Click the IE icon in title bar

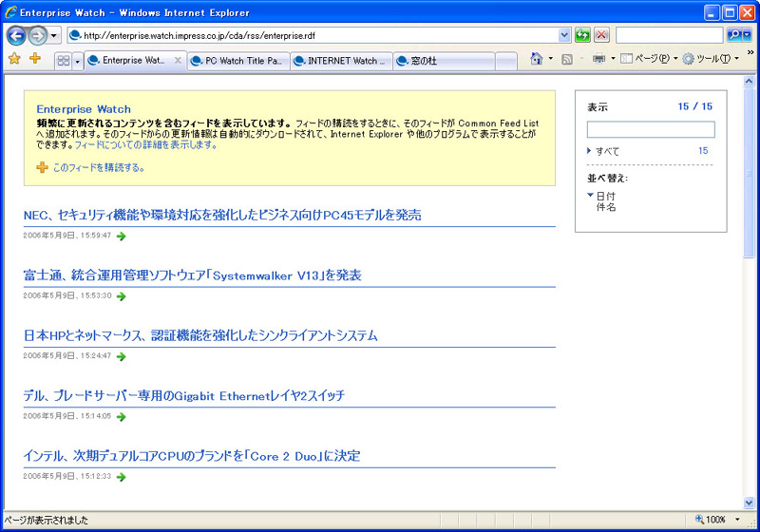[x=10, y=12]
